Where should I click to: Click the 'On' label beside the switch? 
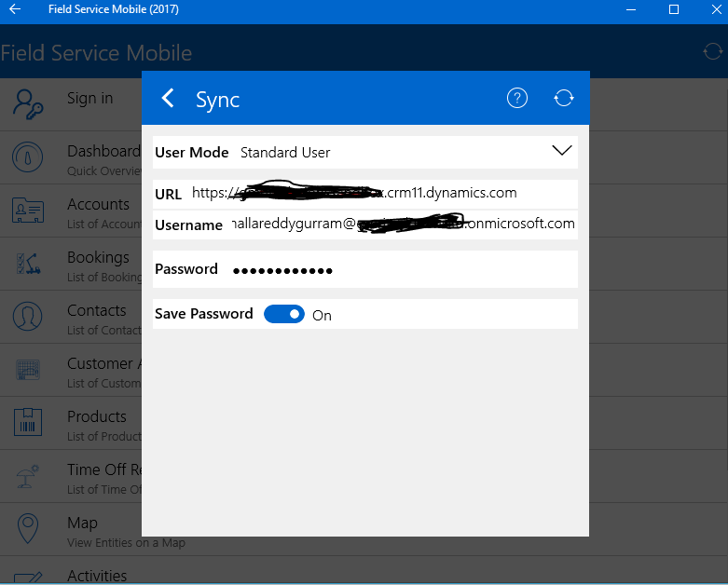tap(322, 316)
